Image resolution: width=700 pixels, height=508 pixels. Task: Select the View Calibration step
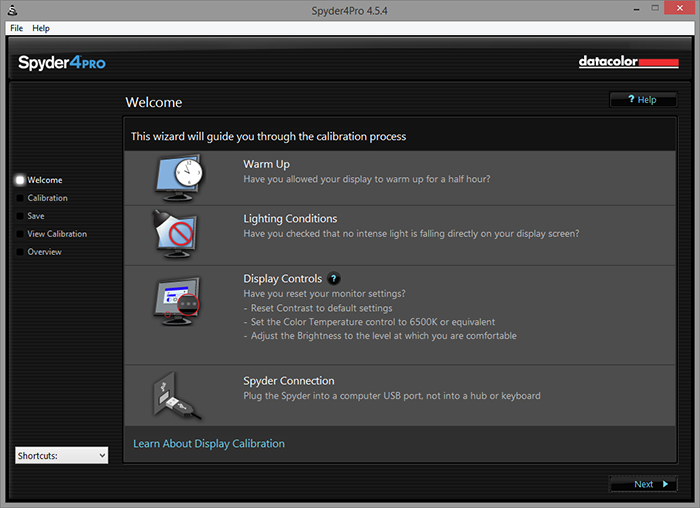[57, 234]
